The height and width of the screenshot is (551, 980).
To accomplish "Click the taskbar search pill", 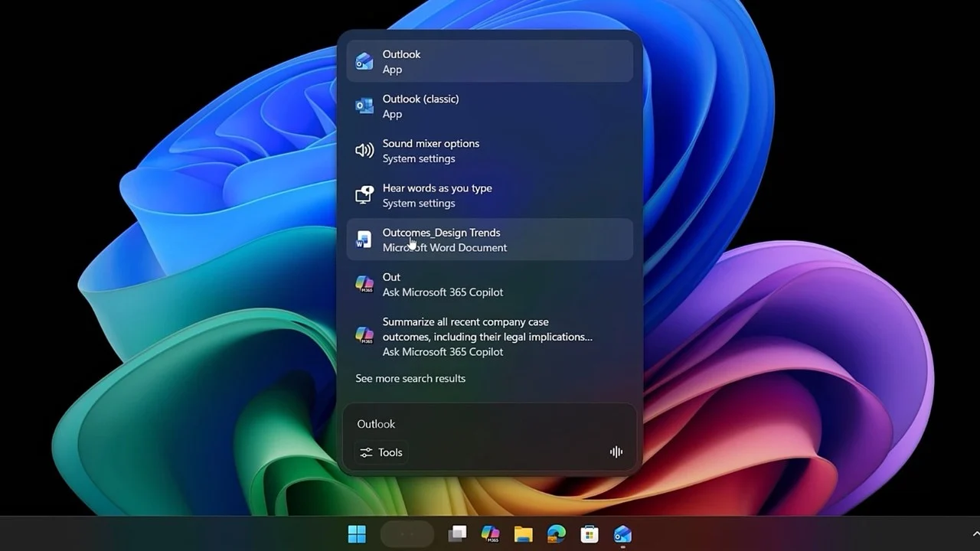I will [407, 534].
